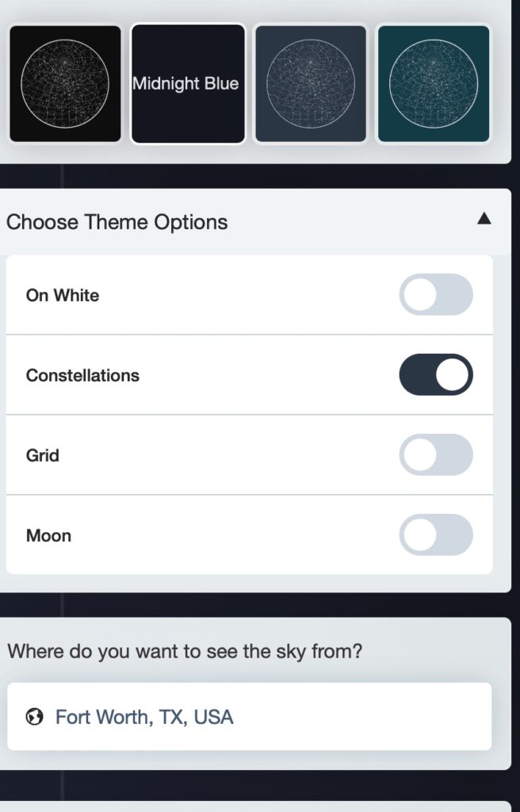Image resolution: width=520 pixels, height=812 pixels.
Task: Click the Fort Worth, TX, USA location field
Action: pyautogui.click(x=250, y=717)
